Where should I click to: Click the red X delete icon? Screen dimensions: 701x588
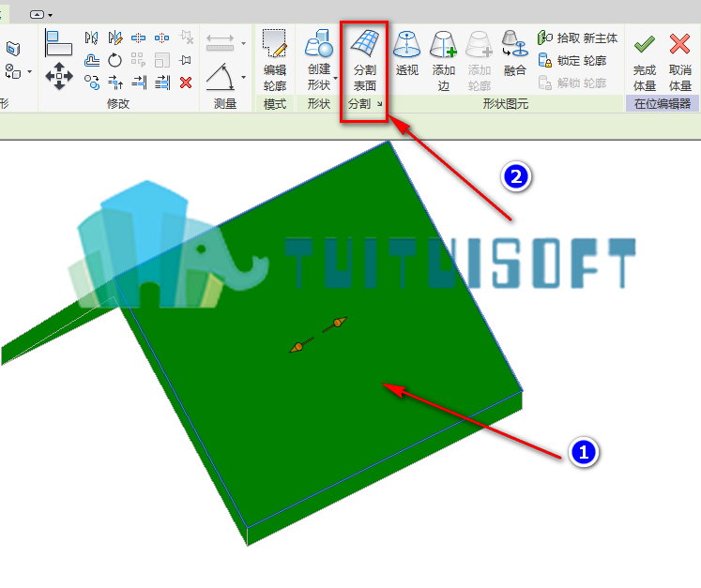pos(186,83)
